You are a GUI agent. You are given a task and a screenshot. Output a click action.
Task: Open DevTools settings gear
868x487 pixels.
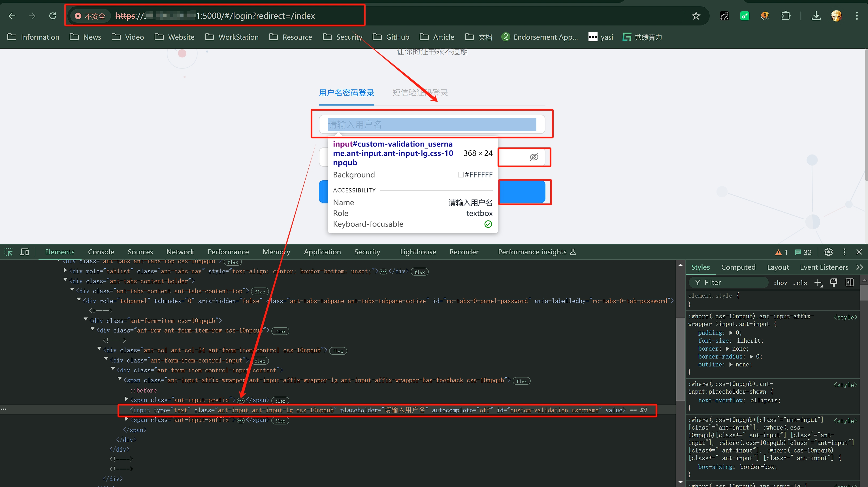(x=828, y=252)
